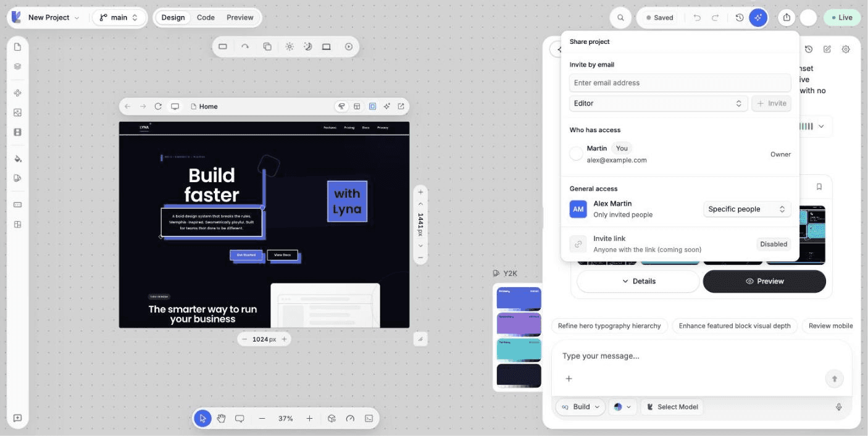Open frame in new window icon
This screenshot has width=868, height=436.
point(401,106)
